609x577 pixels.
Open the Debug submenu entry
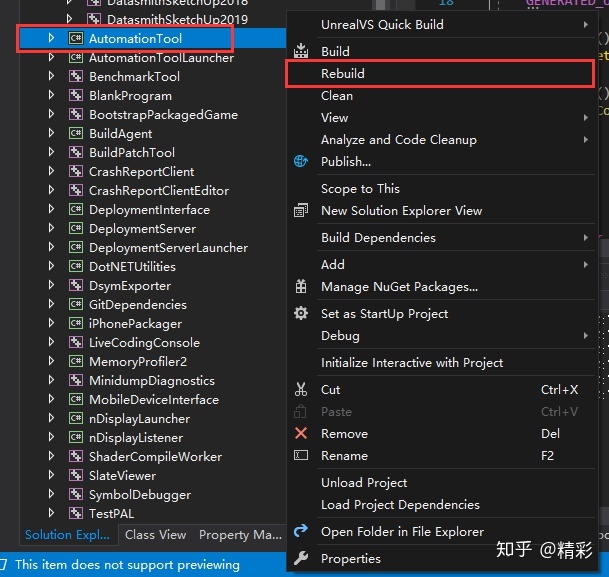click(x=442, y=335)
